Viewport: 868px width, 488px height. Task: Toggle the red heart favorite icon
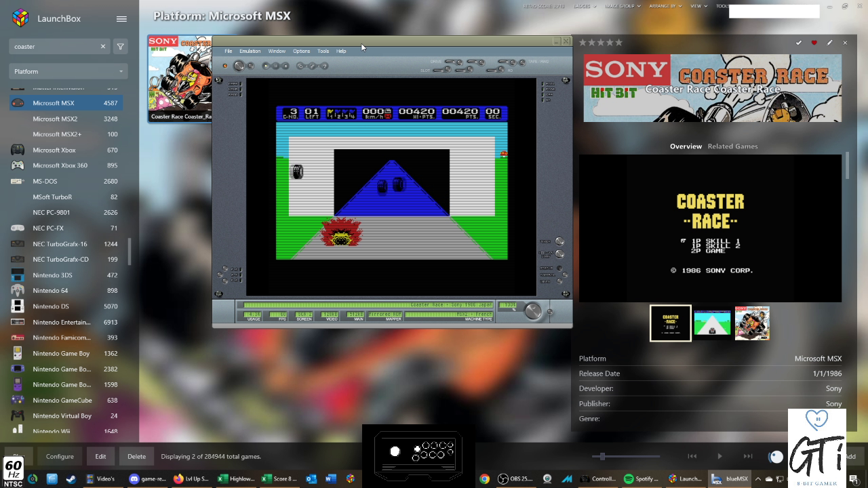click(x=814, y=43)
